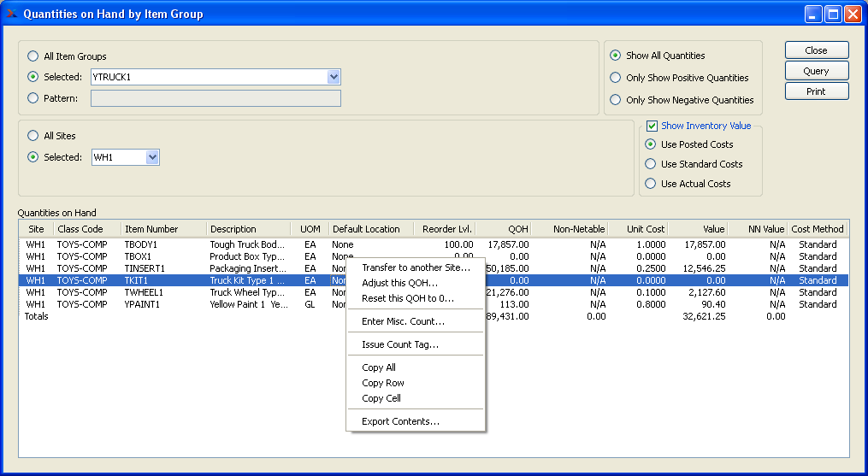The width and height of the screenshot is (868, 476).
Task: Click the TBODY1 row in the table
Action: point(141,244)
